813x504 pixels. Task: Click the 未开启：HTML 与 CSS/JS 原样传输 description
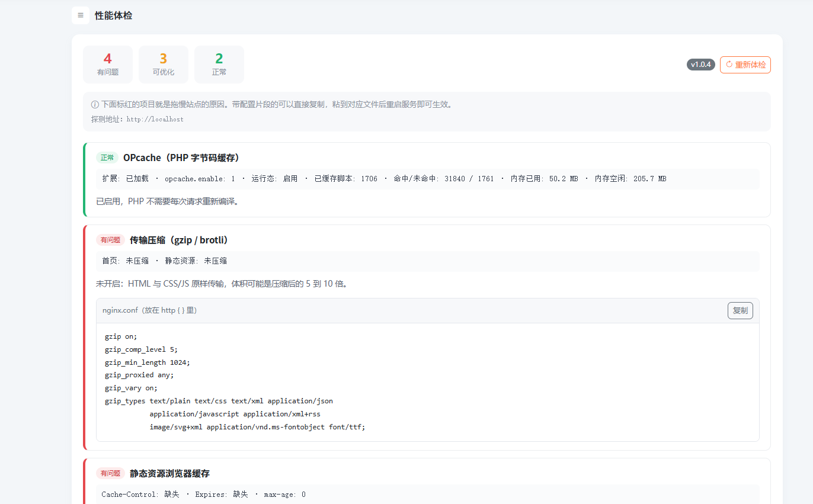[x=222, y=284]
